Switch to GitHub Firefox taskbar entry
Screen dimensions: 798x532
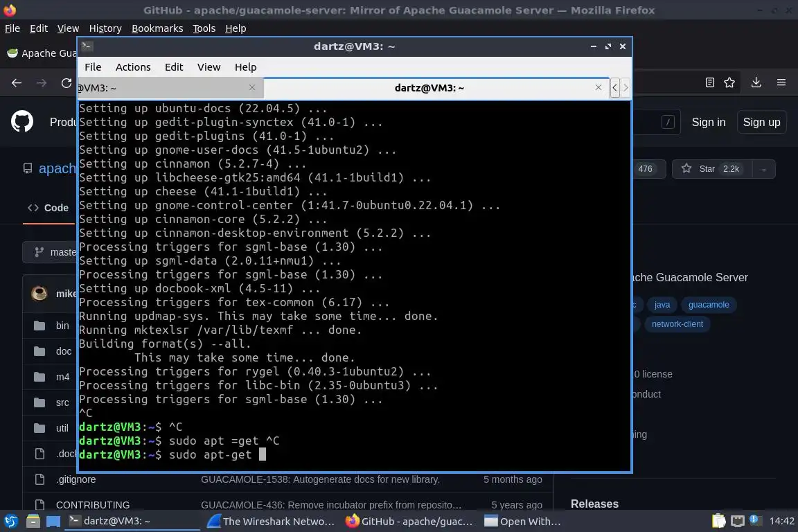[409, 522]
